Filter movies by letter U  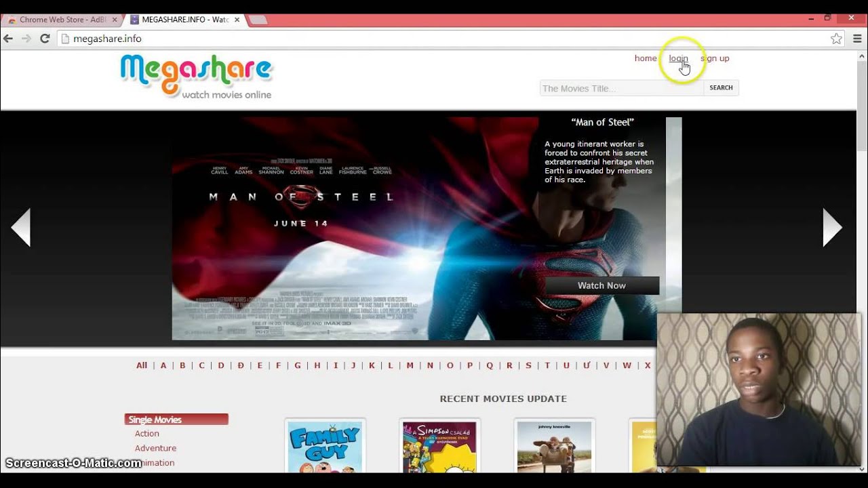566,365
